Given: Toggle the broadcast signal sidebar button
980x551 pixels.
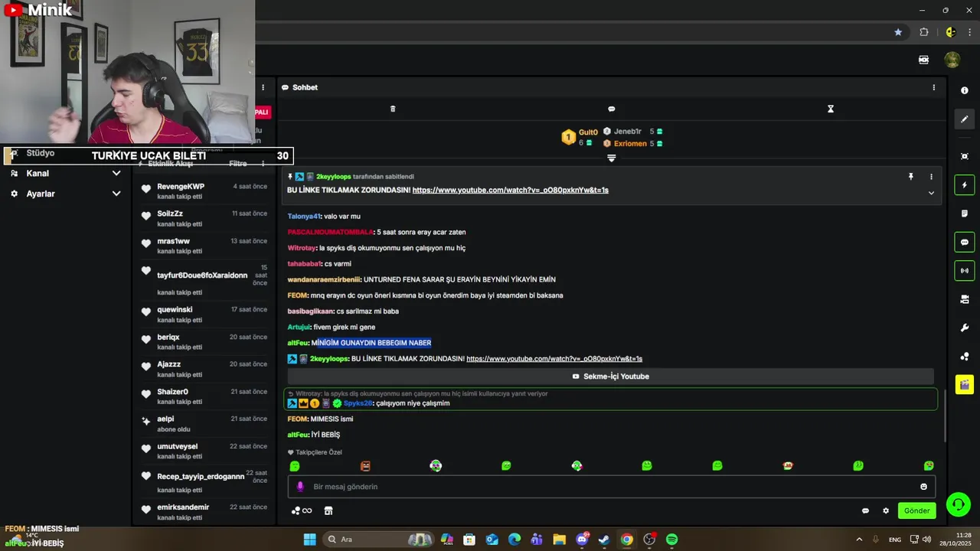Looking at the screenshot, I should [x=964, y=270].
